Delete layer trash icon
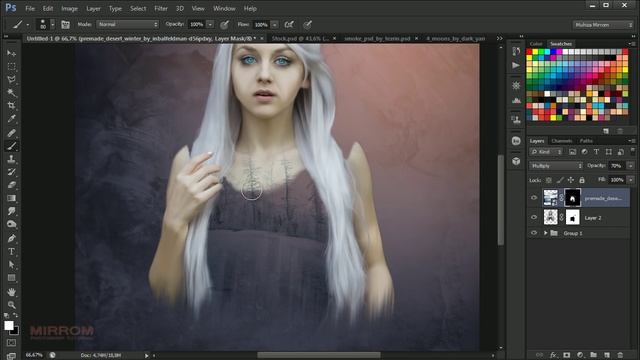 (620, 355)
